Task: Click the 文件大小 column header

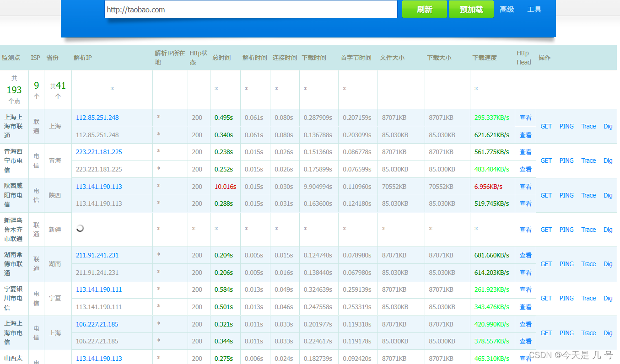Action: [392, 58]
